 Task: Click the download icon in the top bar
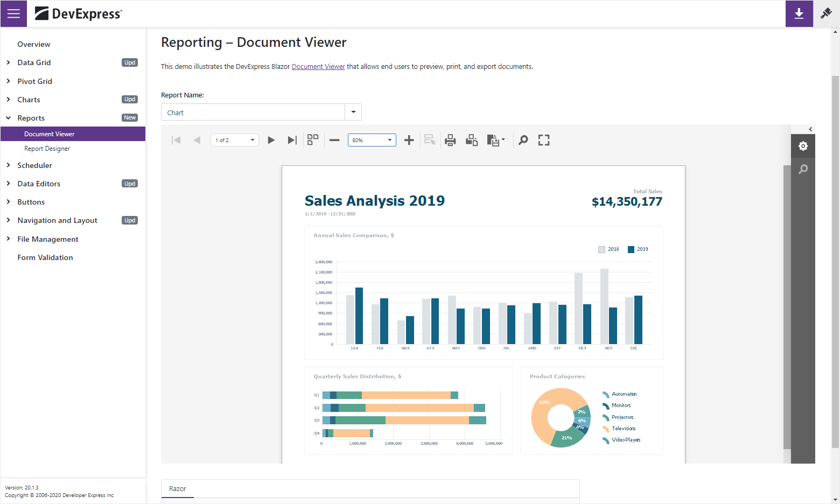pyautogui.click(x=799, y=13)
